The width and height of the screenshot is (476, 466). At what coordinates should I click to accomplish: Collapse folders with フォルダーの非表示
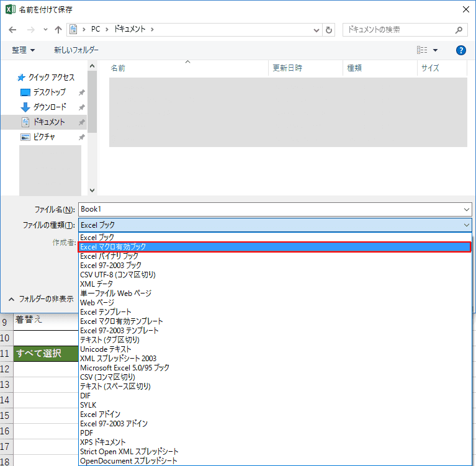[41, 299]
